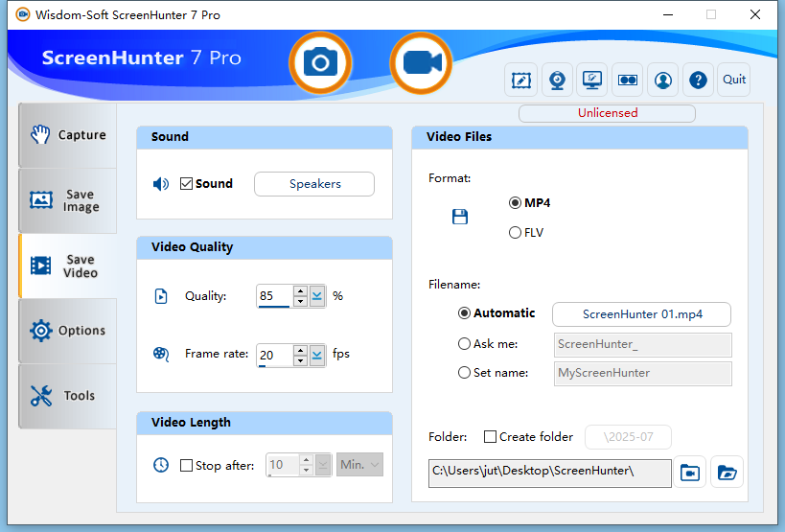Click the set video folder icon button
This screenshot has width=785, height=532.
690,472
